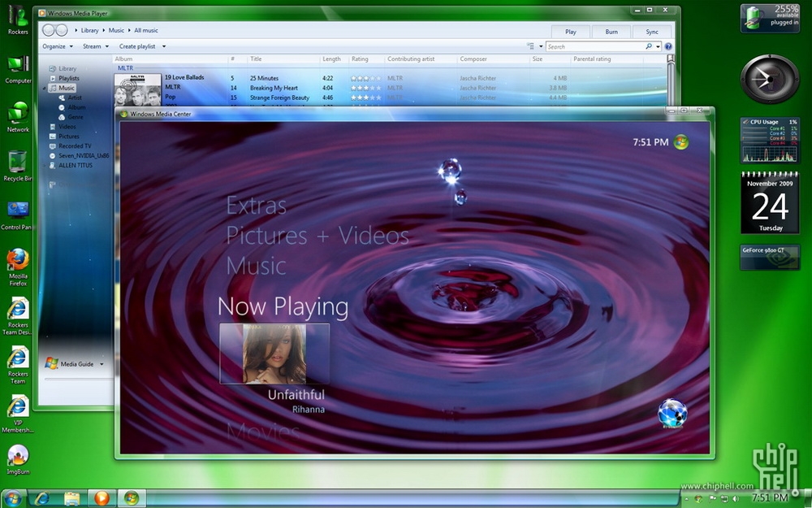Open the Computer desktop icon

(x=18, y=67)
